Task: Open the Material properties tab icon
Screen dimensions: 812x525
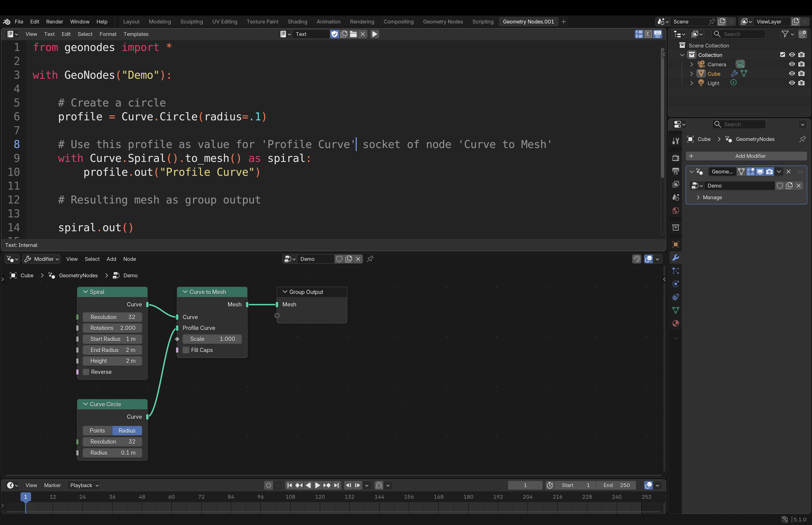Action: pos(676,324)
